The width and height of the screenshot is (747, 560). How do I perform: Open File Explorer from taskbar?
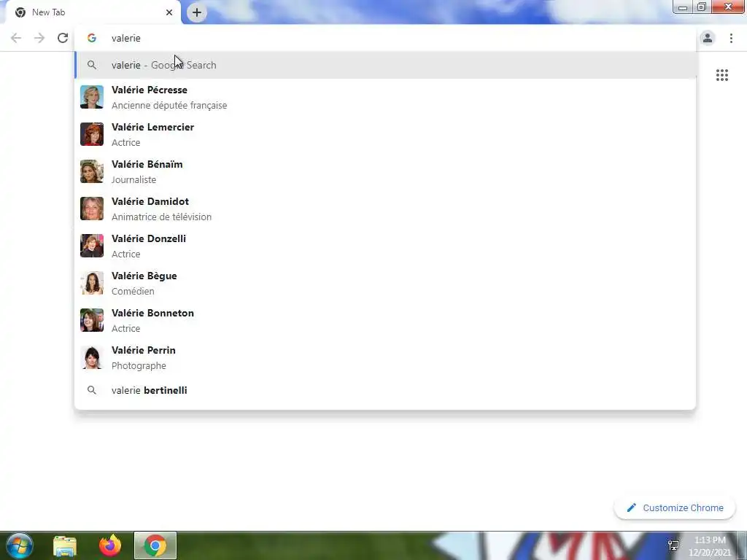[x=65, y=546]
